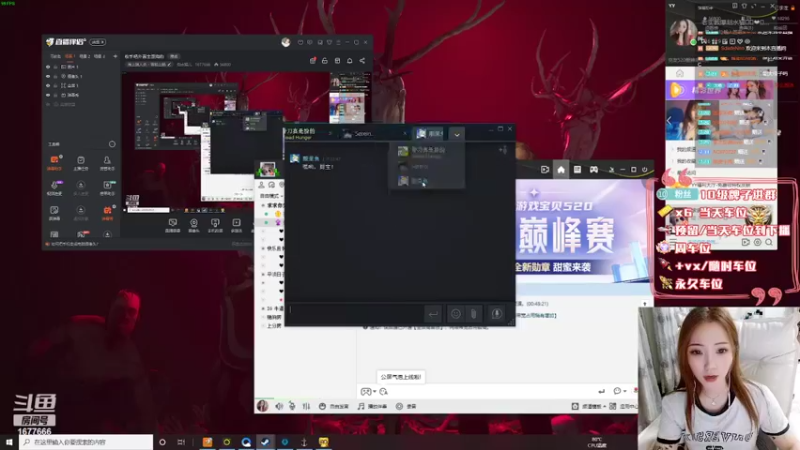The image size is (800, 450).
Task: Send the Steam chat message
Action: 433,314
